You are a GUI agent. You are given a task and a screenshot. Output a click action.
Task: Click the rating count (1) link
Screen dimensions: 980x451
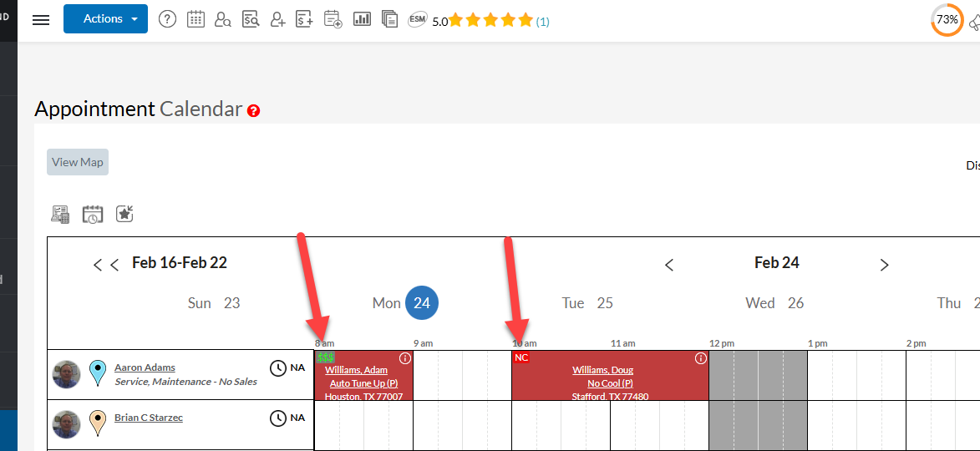point(543,22)
